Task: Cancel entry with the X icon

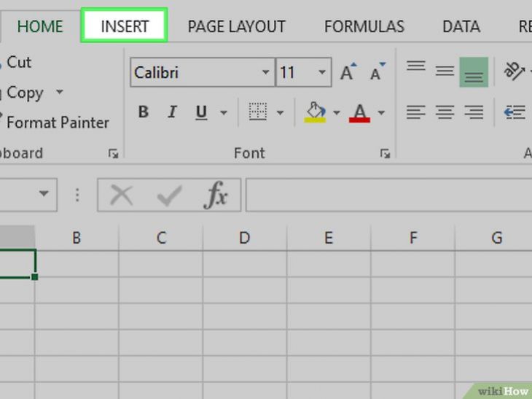Action: 122,195
